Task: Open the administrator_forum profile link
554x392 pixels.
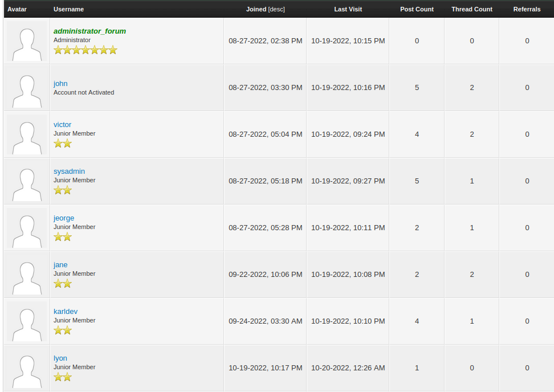Action: click(x=89, y=31)
